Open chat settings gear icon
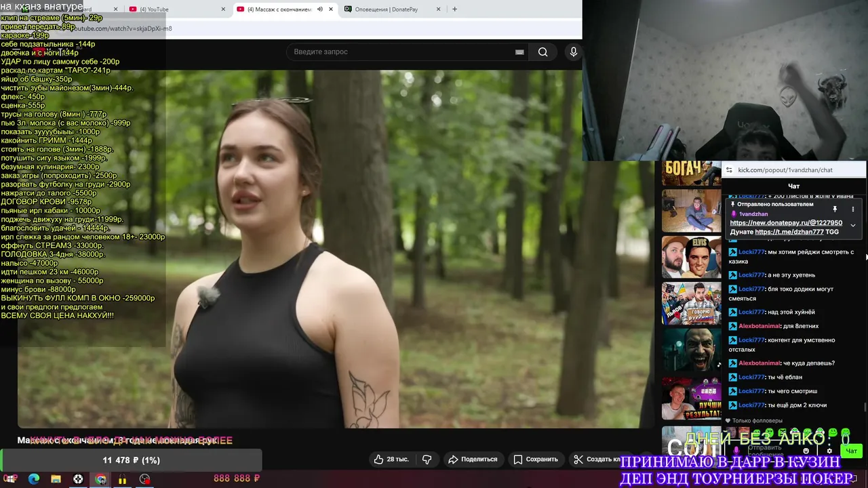The width and height of the screenshot is (868, 488). pos(829,451)
